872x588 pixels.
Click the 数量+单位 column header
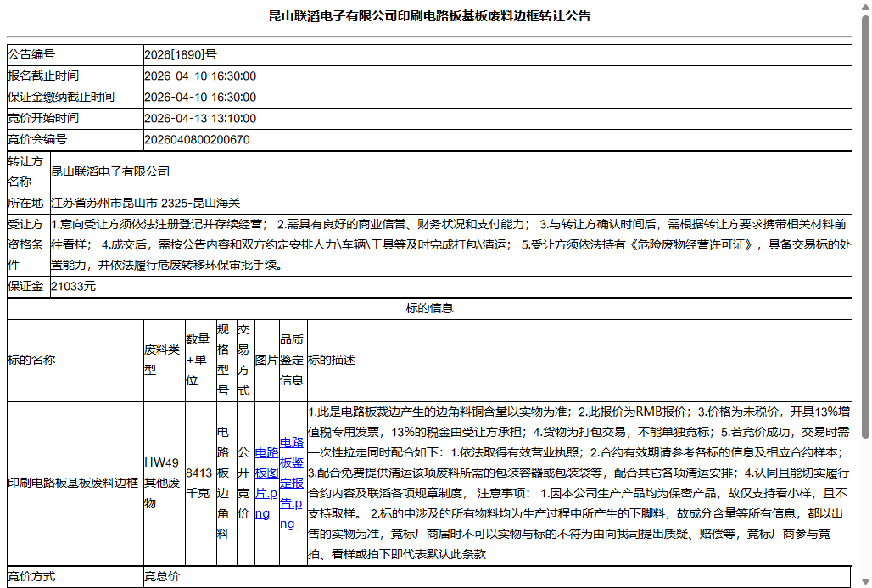pyautogui.click(x=201, y=360)
